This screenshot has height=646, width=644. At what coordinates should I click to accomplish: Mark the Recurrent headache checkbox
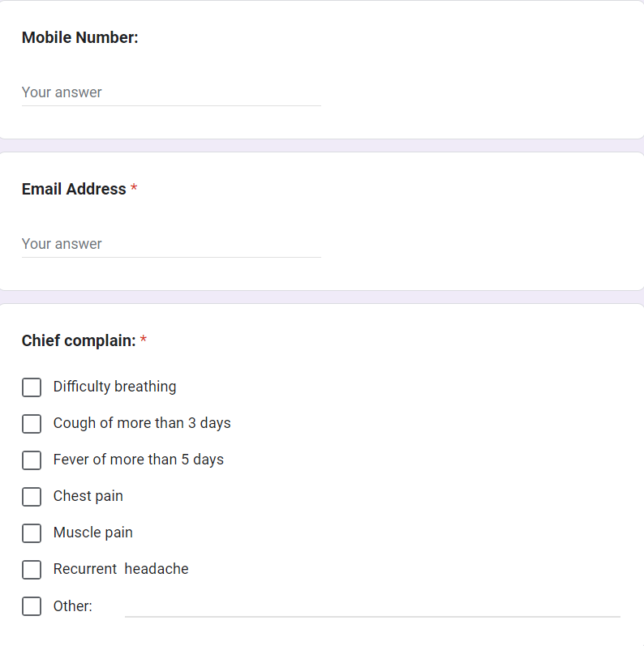tap(32, 570)
